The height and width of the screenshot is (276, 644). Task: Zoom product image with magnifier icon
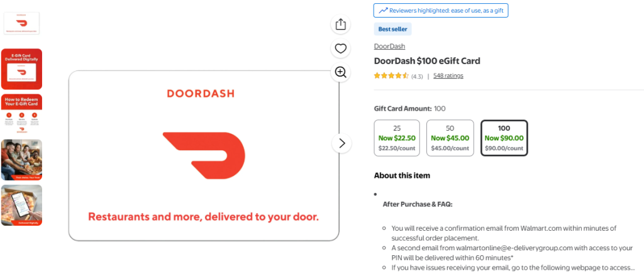pos(340,72)
